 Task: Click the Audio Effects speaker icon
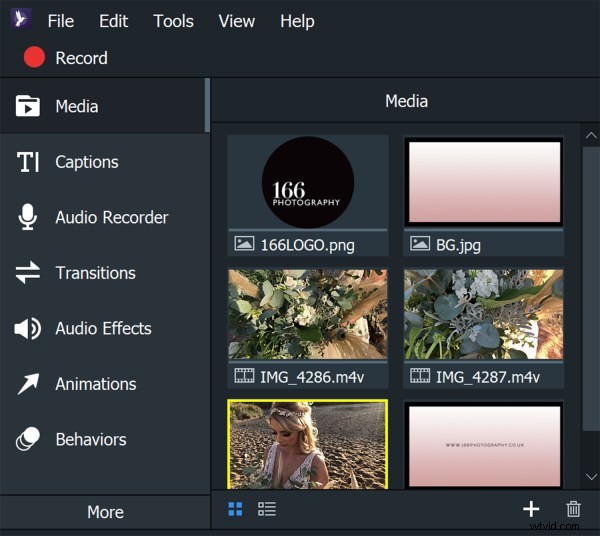tap(28, 328)
